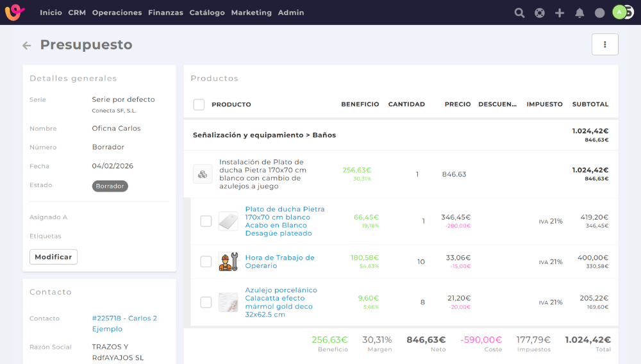The height and width of the screenshot is (364, 641).
Task: Click the plus icon to add new
Action: [560, 13]
